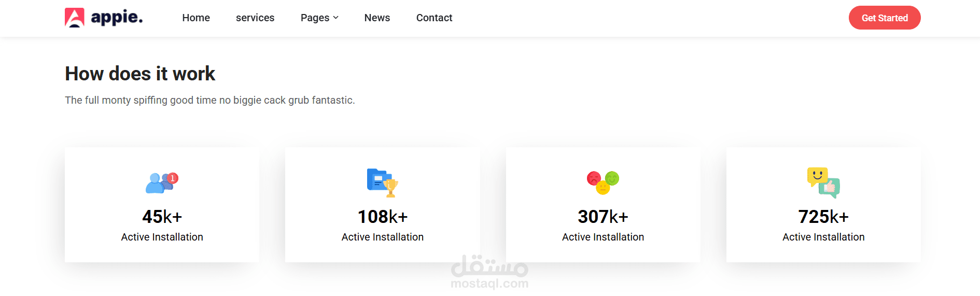Image resolution: width=980 pixels, height=296 pixels.
Task: Click the emoji faces icon above 307k+
Action: click(x=603, y=183)
